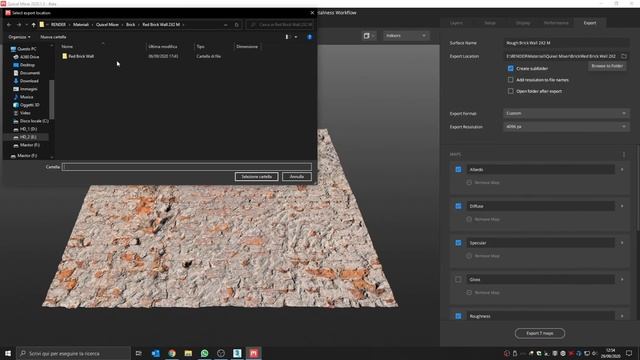Go back in the export location dialog
Screen dimensions: 640x360
[x=9, y=25]
